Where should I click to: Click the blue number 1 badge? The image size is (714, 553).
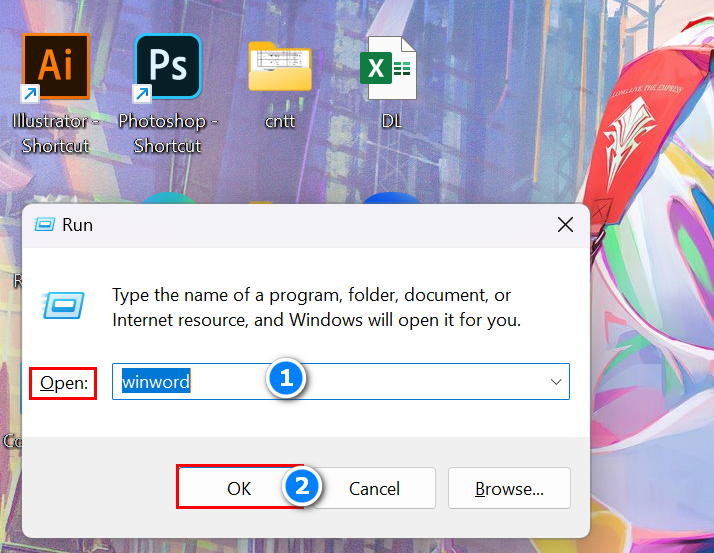286,378
